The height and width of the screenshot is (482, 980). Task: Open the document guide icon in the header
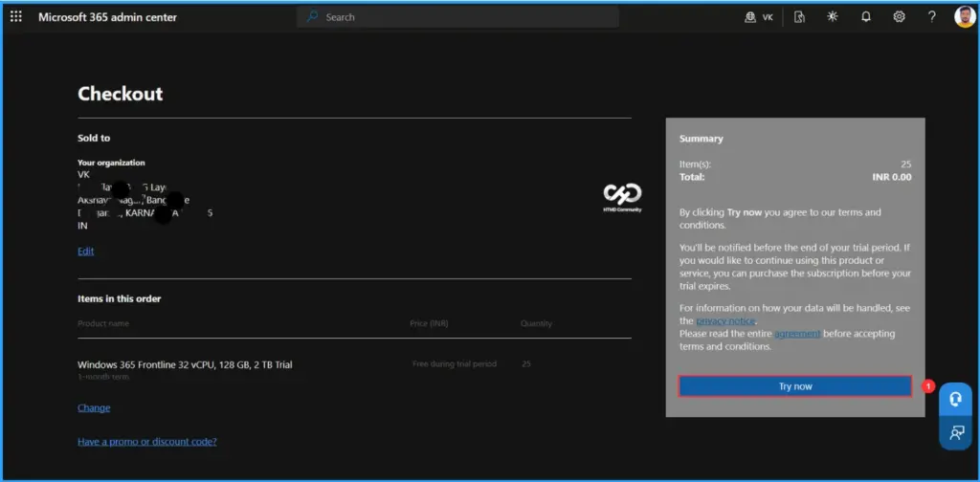[799, 17]
